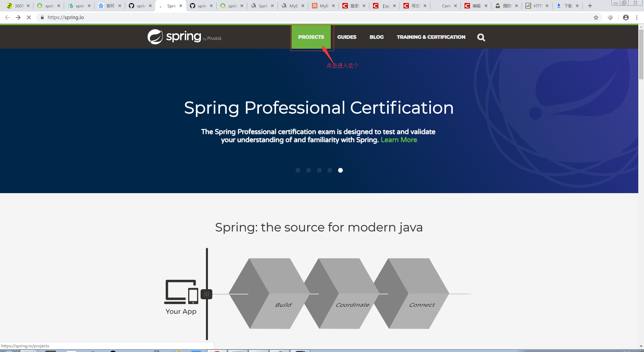This screenshot has width=644, height=352.
Task: Click the Build hexagon block
Action: 269,293
